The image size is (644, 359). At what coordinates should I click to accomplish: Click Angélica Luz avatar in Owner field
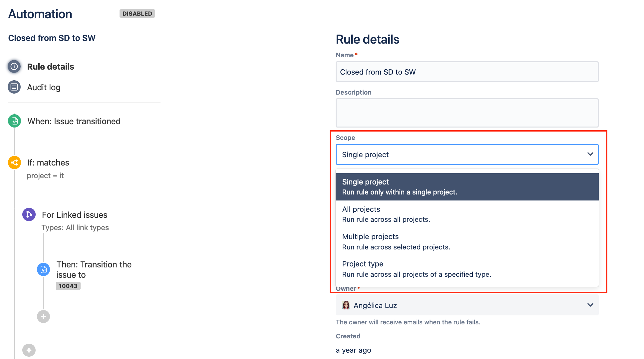coord(346,305)
